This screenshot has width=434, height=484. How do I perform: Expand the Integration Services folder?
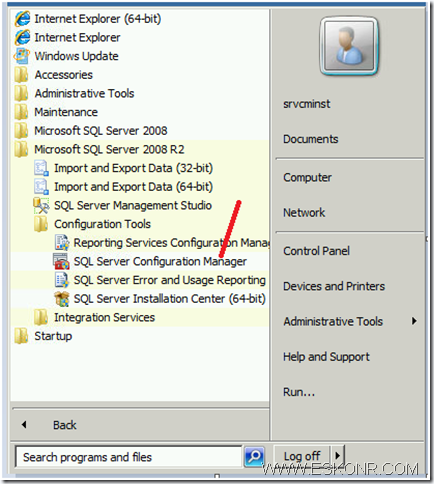[104, 318]
